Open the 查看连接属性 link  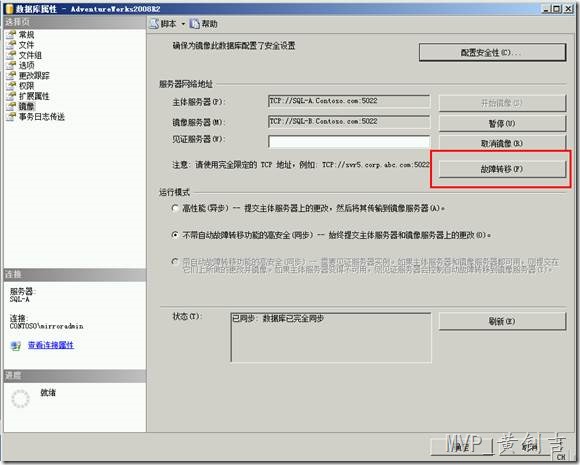tap(51, 345)
